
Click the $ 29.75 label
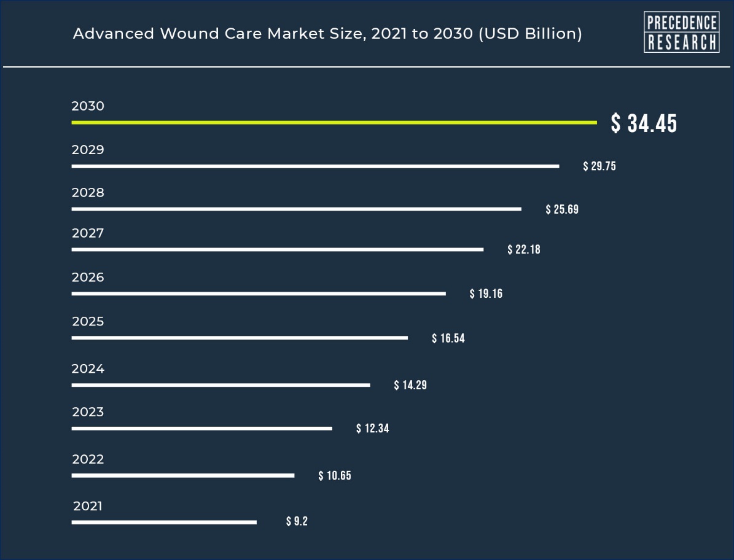pos(599,166)
